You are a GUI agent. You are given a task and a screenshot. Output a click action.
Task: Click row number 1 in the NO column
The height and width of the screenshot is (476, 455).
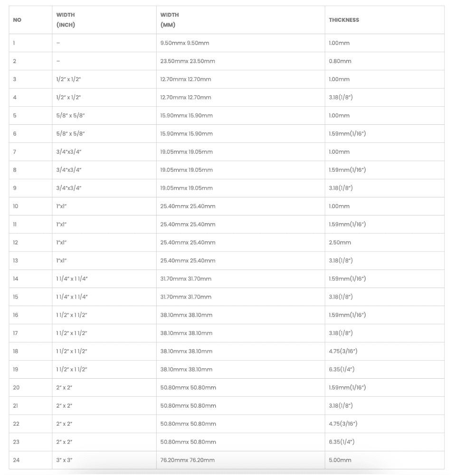[x=14, y=43]
